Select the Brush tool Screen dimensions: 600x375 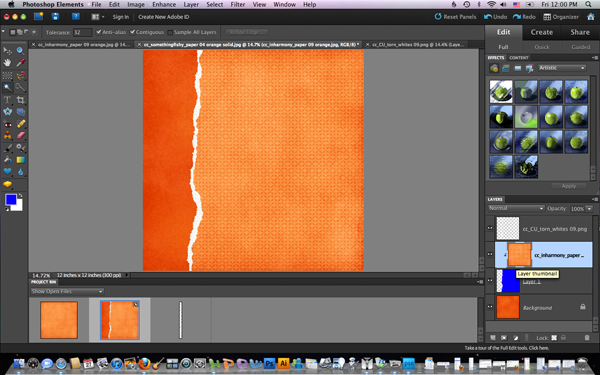pos(7,148)
